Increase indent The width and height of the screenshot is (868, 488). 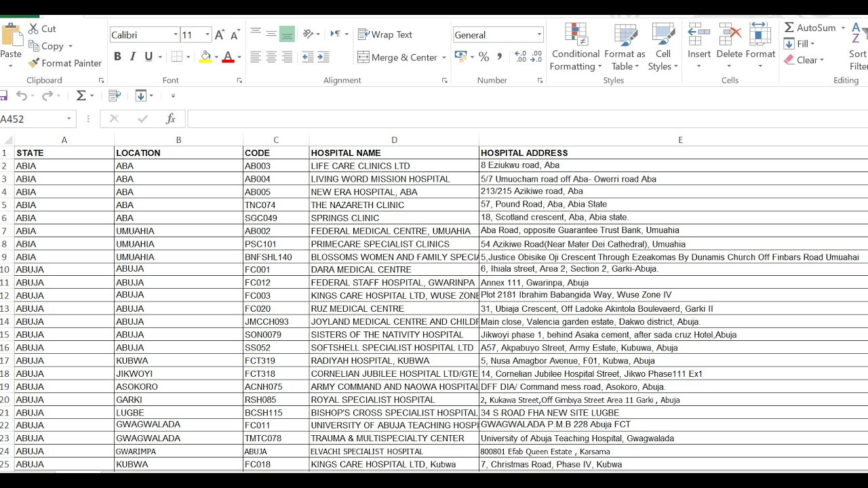pos(323,58)
